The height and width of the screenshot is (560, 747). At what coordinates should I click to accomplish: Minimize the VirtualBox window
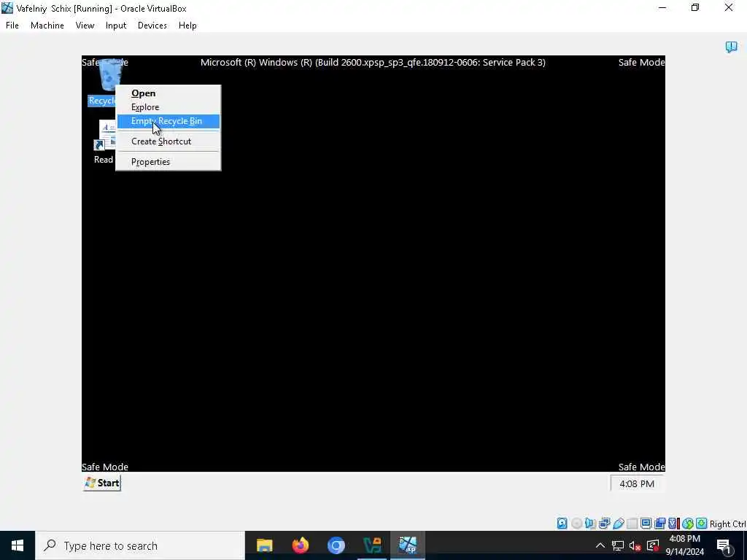(662, 8)
